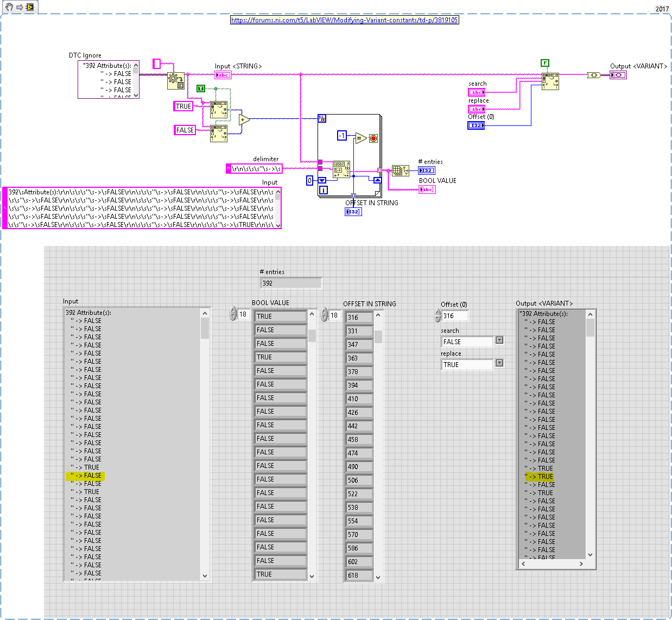The height and width of the screenshot is (620, 672).
Task: Select the Search and Replace String node by FALSE
Action: coord(219,134)
